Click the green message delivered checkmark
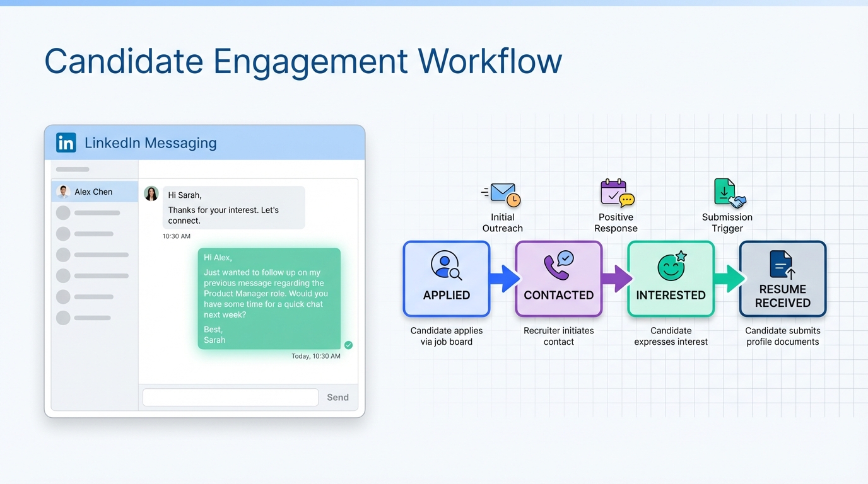The height and width of the screenshot is (484, 868). tap(348, 345)
